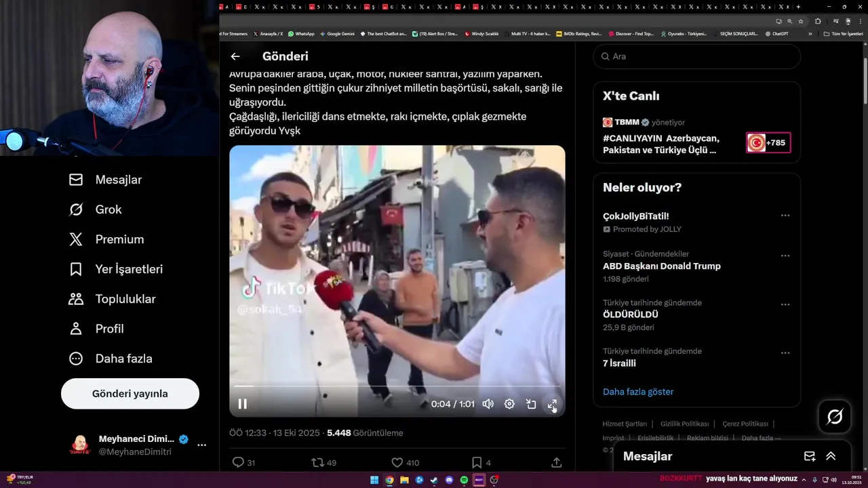Open Chrome from the taskbar

[389, 480]
